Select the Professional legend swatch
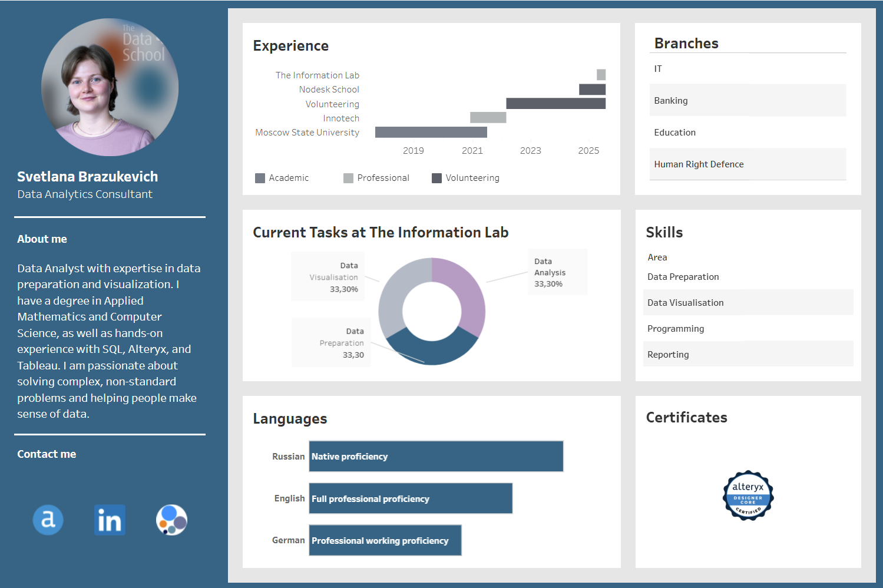The image size is (883, 588). click(x=348, y=178)
